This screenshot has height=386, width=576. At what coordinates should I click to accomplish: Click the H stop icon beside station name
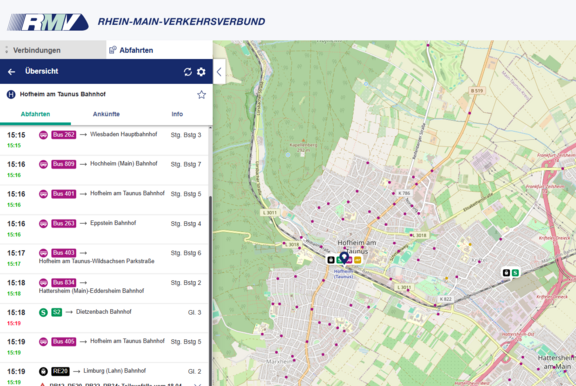pos(11,94)
